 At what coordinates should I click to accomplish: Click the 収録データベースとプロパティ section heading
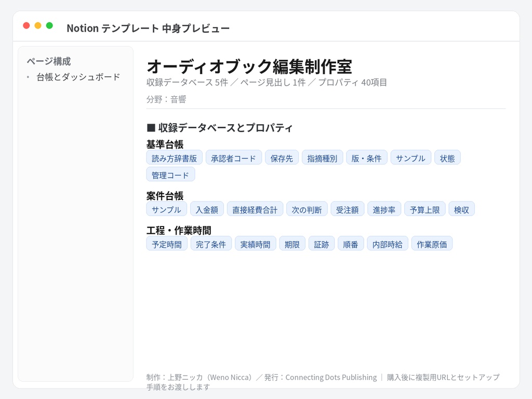(220, 128)
